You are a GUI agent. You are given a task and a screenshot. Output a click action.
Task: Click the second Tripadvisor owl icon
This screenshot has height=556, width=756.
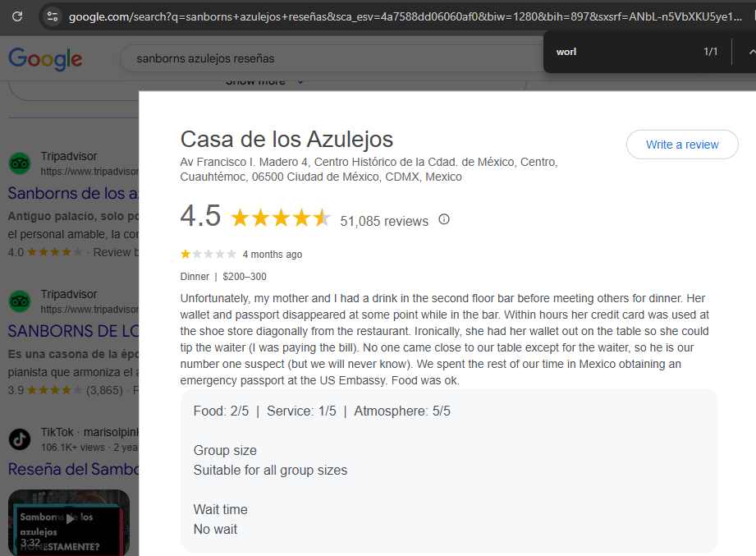click(x=20, y=301)
